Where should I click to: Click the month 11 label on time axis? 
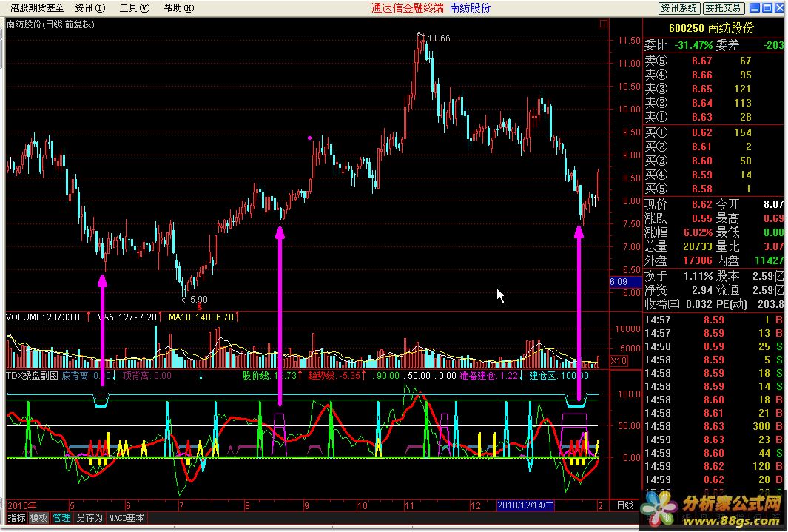tap(410, 505)
